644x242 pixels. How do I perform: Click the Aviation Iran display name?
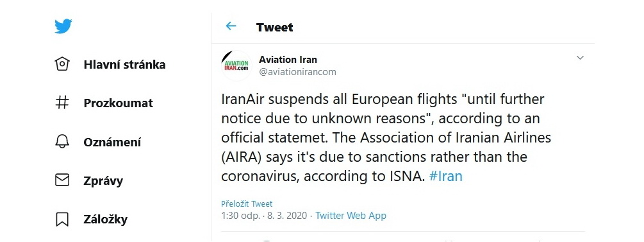[x=288, y=60]
